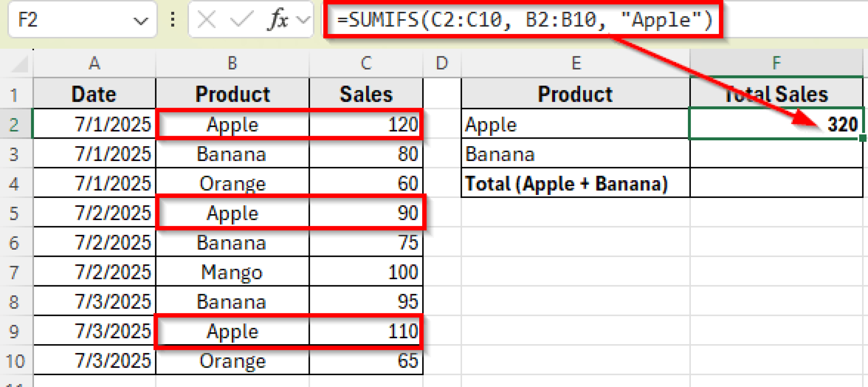This screenshot has width=868, height=387.
Task: Click cell F2 showing 320
Action: click(x=776, y=124)
